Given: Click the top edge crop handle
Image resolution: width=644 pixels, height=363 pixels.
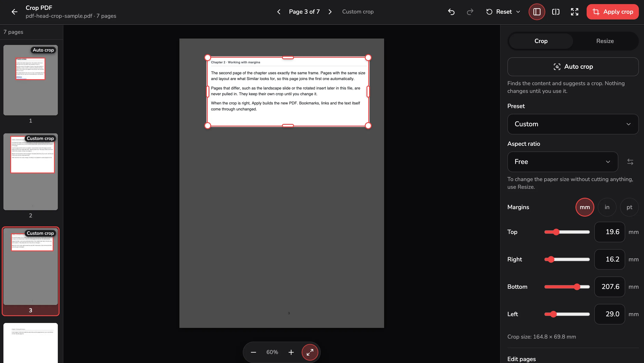Looking at the screenshot, I should (288, 58).
